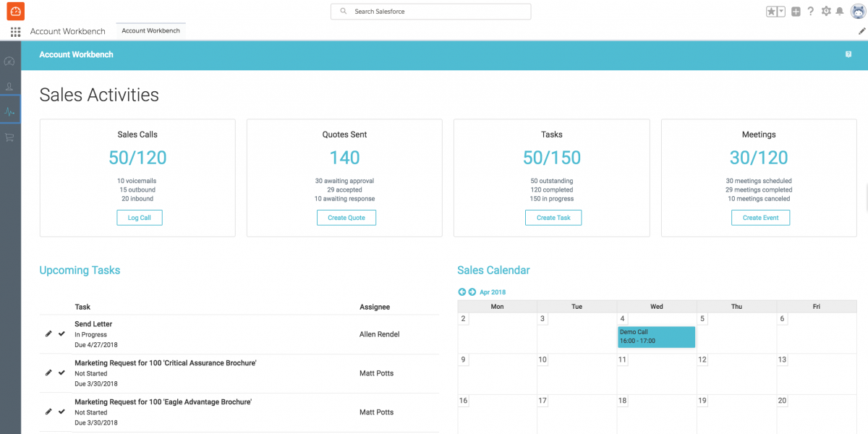868x434 pixels.
Task: Click assignee Allen Rendel
Action: click(x=380, y=334)
